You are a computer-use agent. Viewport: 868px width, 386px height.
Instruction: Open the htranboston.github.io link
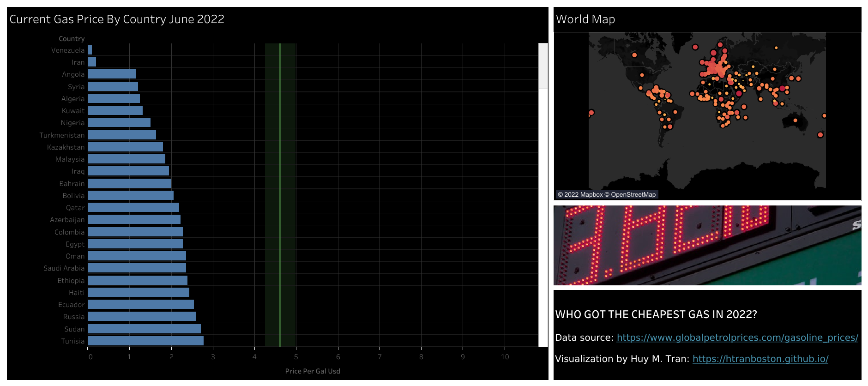(760, 359)
